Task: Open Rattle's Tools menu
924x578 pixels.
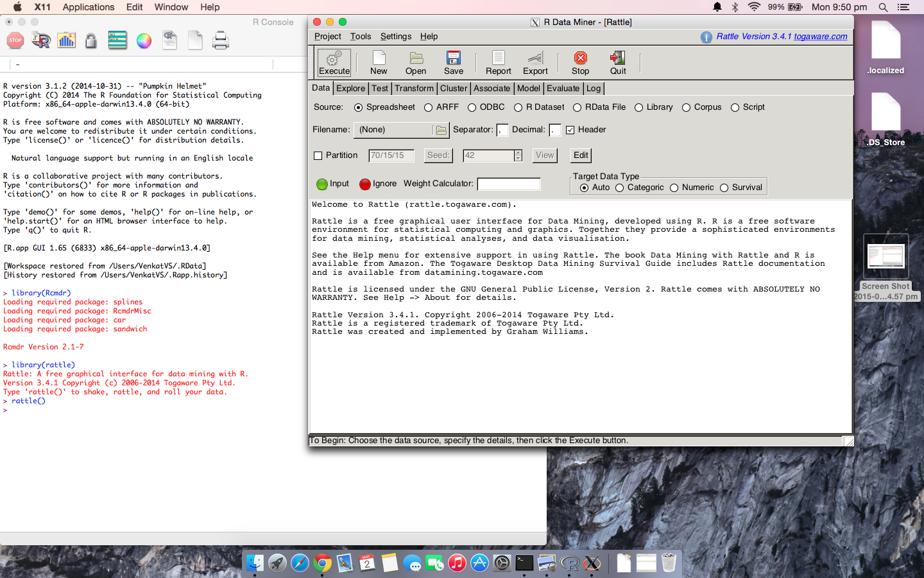Action: (x=361, y=37)
